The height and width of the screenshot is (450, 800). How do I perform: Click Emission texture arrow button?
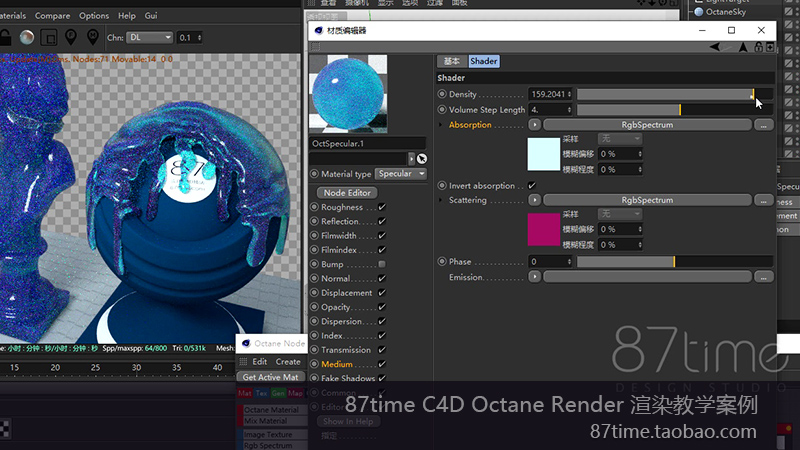(534, 277)
